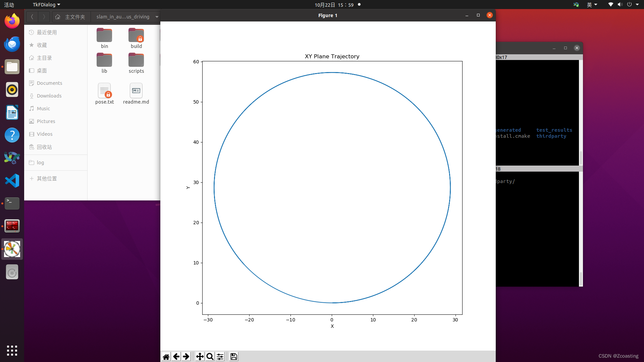The image size is (644, 362).
Task: Click the configure subplots icon
Action: 220,356
